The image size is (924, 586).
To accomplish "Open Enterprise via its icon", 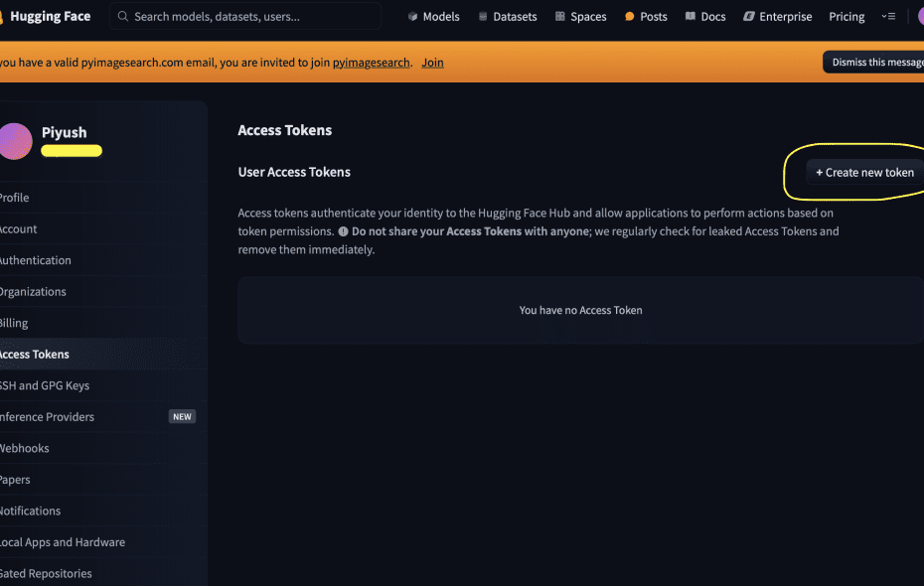I will click(x=749, y=17).
